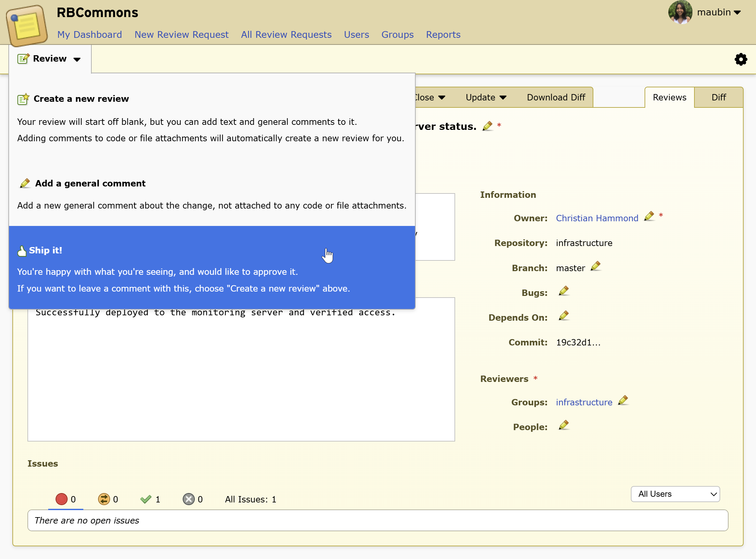
Task: Open Christian Hammond's profile link
Action: pos(597,218)
